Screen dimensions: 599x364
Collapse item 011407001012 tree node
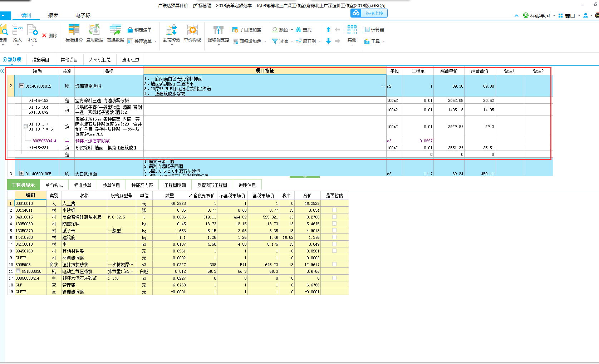[x=21, y=86]
